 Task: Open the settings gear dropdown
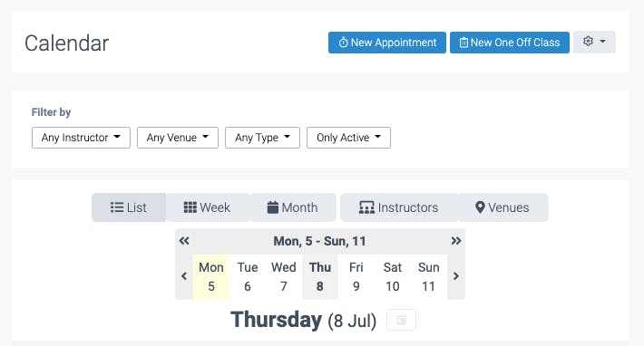tap(594, 42)
